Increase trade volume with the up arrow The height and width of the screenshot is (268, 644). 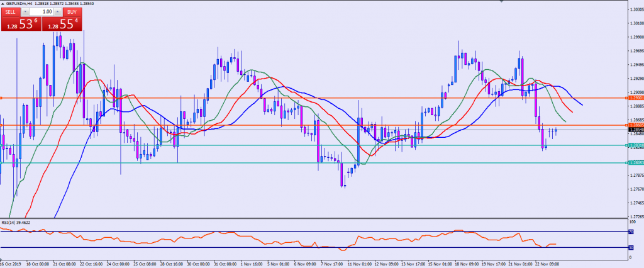pyautogui.click(x=57, y=11)
